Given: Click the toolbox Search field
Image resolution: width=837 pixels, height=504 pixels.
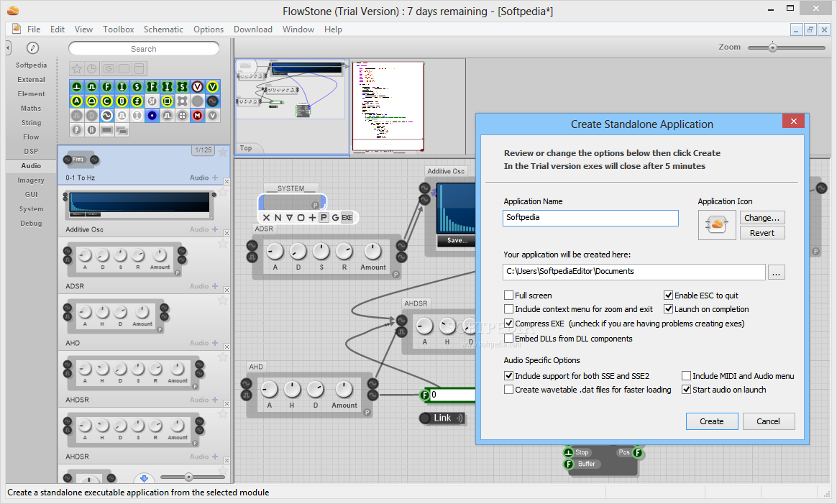Looking at the screenshot, I should pos(144,49).
